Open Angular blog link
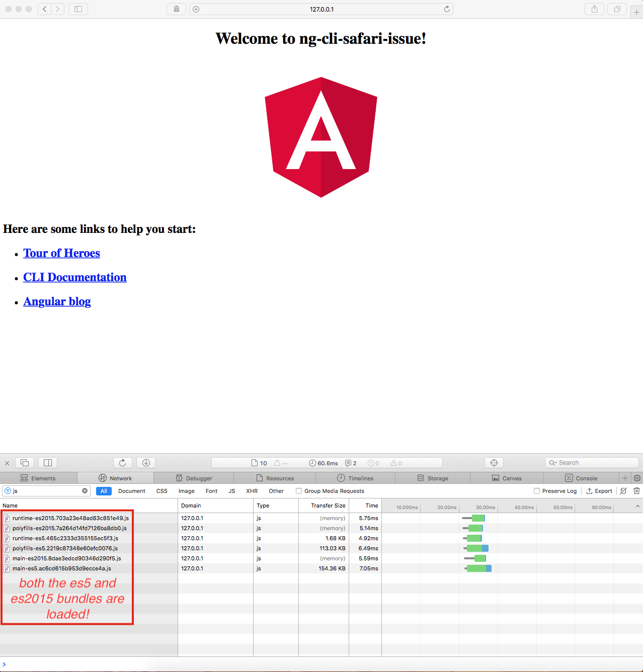The image size is (643, 672). coord(57,301)
